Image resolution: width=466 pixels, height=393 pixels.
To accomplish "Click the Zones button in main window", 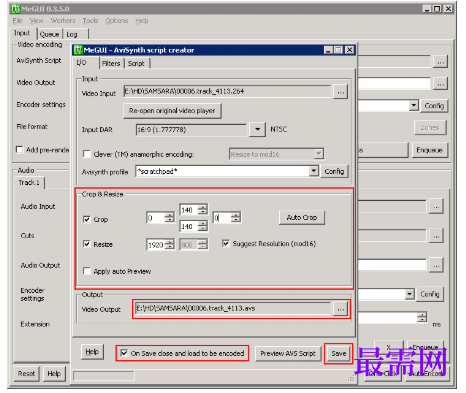I will point(430,128).
